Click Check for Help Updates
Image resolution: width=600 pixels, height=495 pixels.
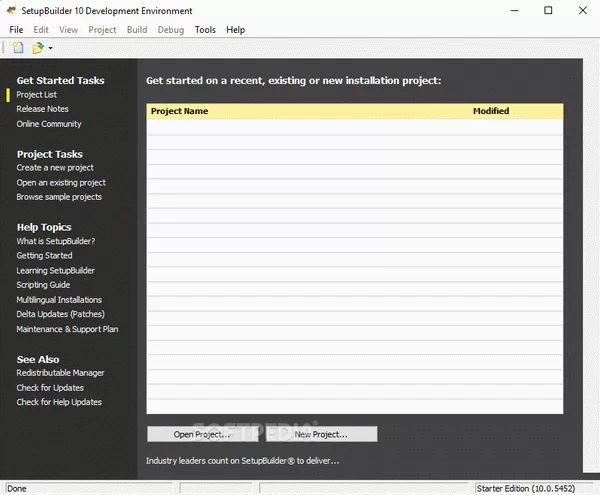[59, 402]
